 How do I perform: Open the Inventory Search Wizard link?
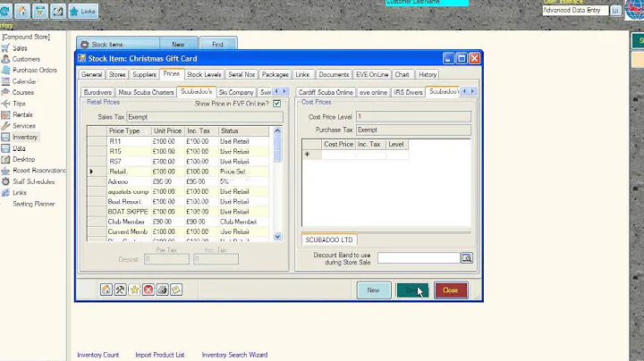pos(234,355)
